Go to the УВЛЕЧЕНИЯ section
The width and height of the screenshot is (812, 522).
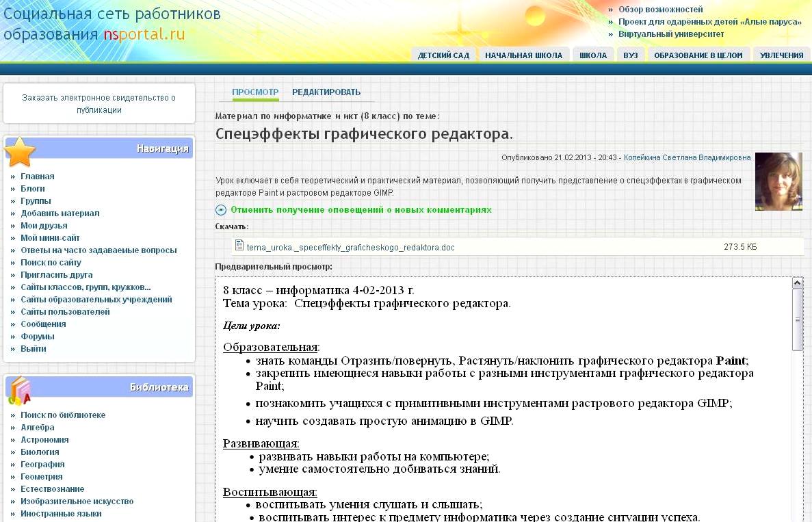(781, 55)
